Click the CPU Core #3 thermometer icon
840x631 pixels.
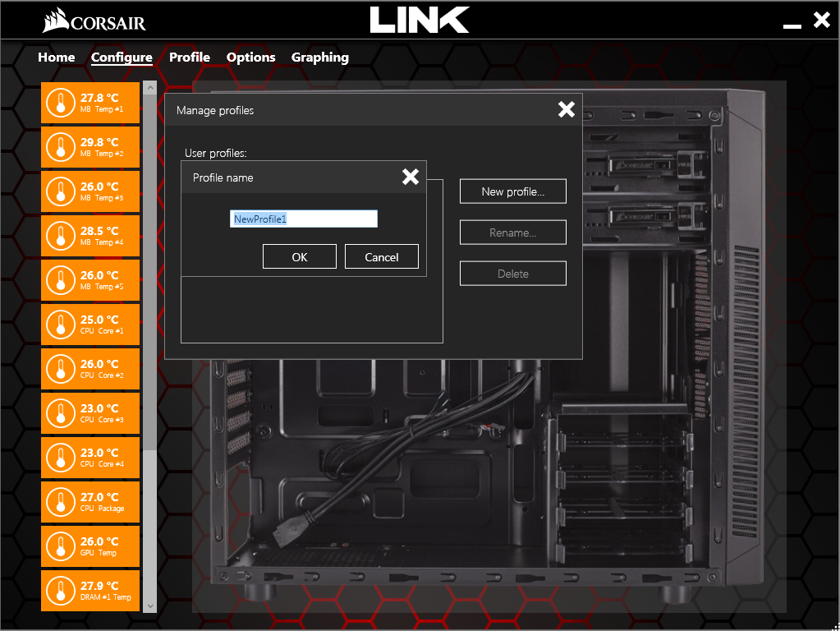tap(61, 414)
